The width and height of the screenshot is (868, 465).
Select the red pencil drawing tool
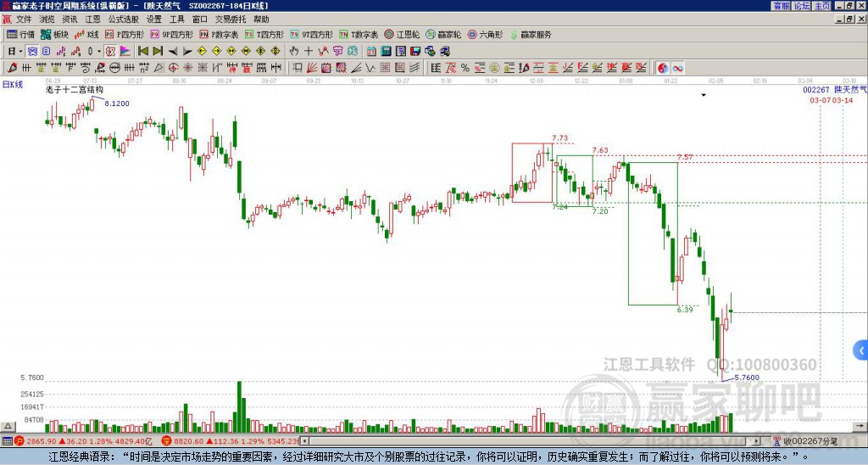[12, 68]
